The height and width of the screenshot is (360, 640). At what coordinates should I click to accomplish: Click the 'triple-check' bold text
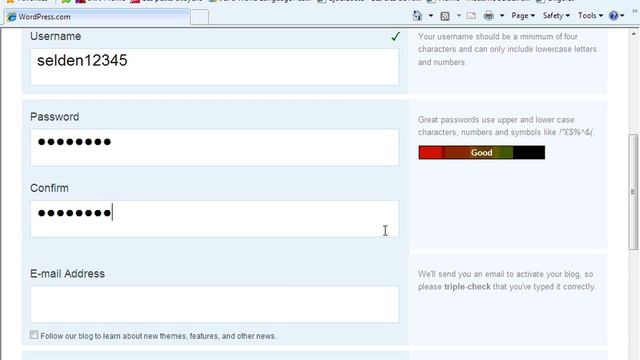point(467,287)
